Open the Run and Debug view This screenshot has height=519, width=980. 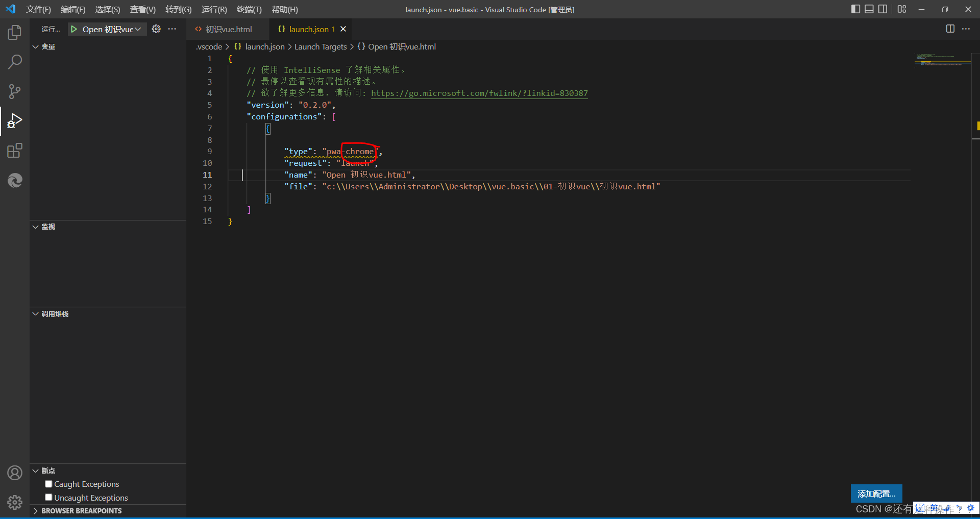[15, 121]
